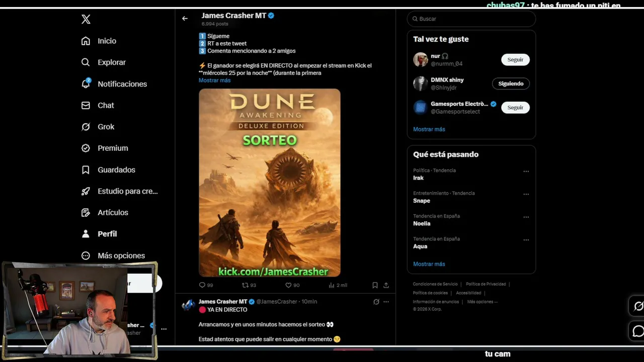Open options menu for Snape trend
The image size is (644, 362).
pyautogui.click(x=526, y=194)
